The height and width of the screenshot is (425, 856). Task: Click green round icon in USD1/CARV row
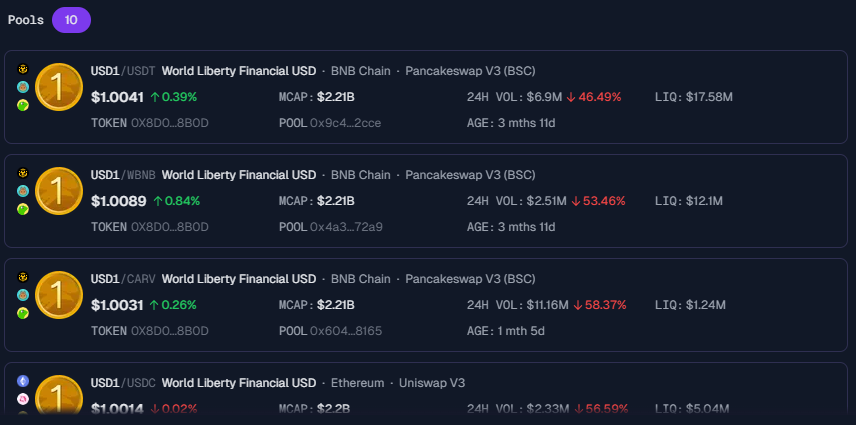(23, 313)
